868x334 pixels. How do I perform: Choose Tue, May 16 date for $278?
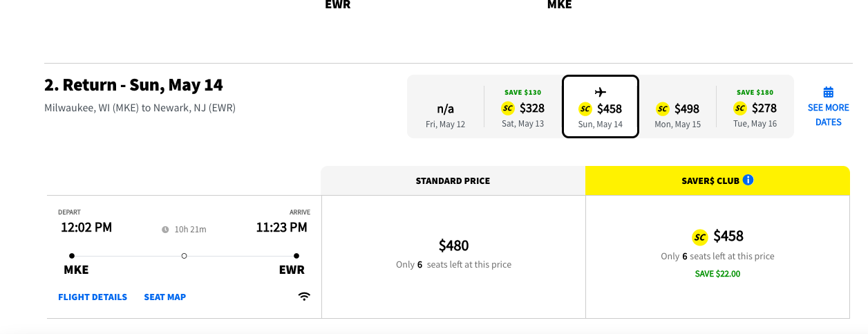click(755, 106)
